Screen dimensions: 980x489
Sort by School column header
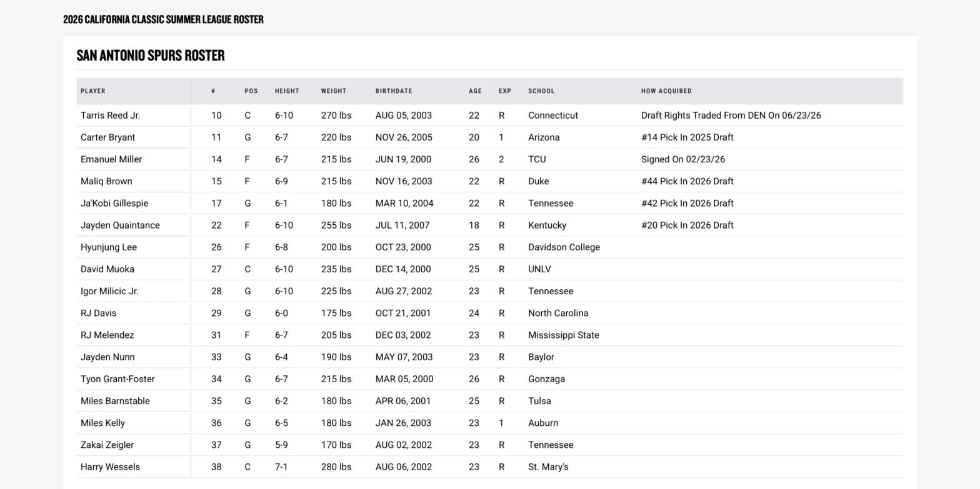[x=541, y=91]
